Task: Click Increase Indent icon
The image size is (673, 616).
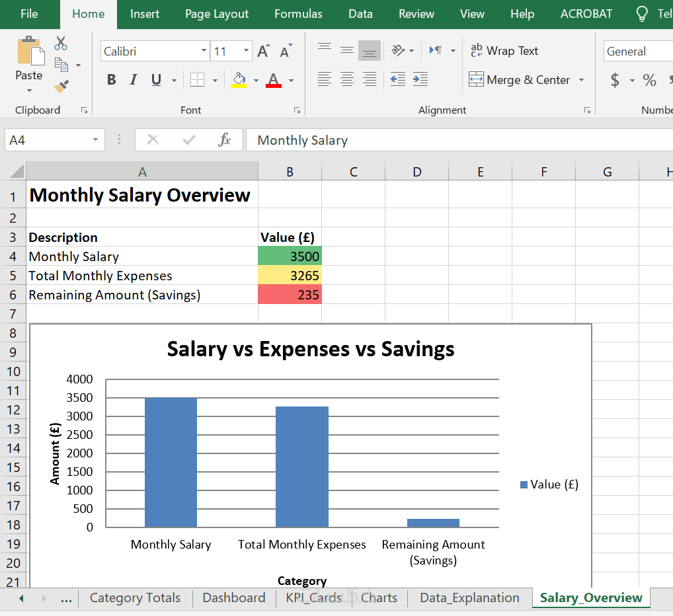Action: [x=420, y=79]
